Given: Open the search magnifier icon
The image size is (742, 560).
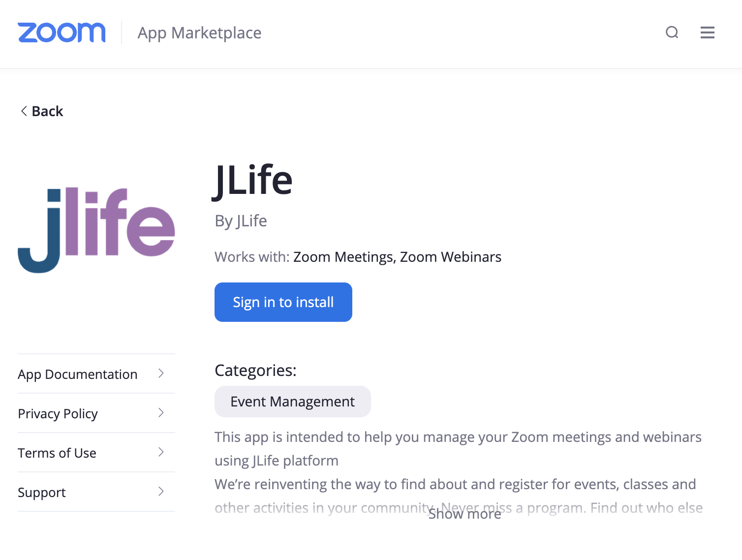Looking at the screenshot, I should [672, 32].
